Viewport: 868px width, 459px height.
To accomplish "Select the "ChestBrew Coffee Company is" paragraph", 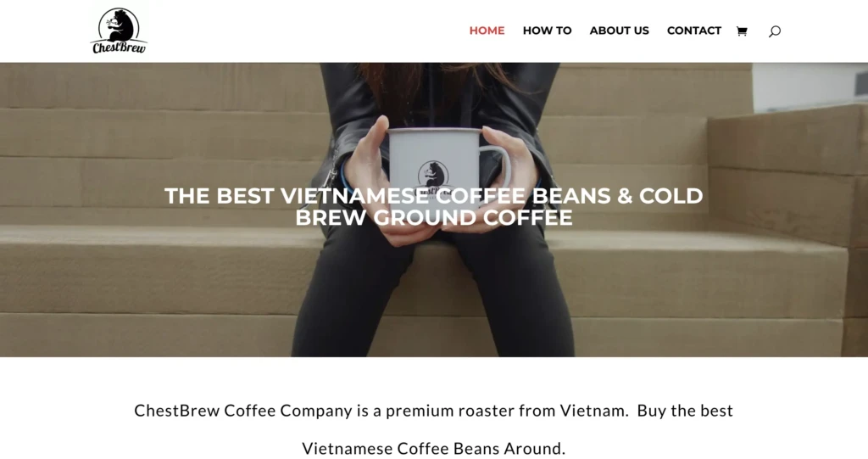I will point(433,411).
